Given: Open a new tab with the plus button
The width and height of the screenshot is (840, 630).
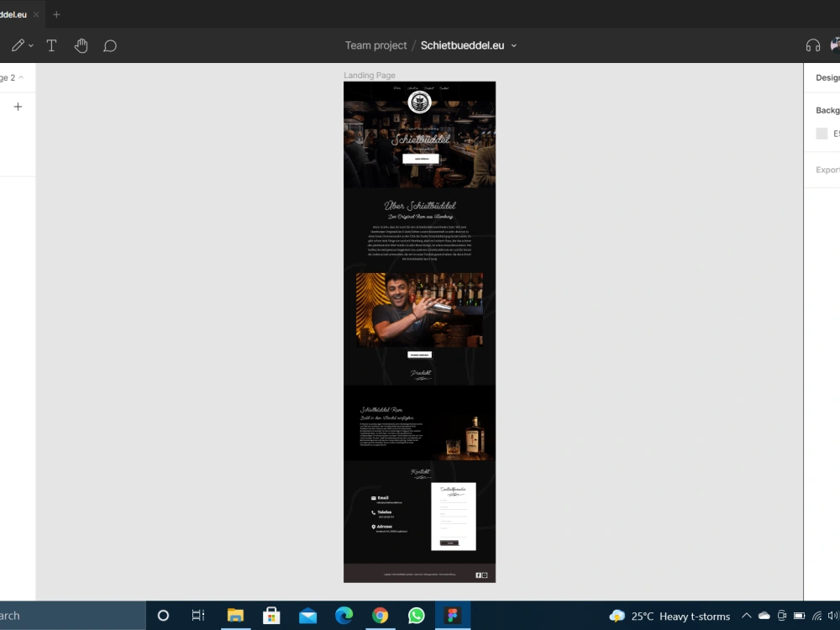Looking at the screenshot, I should coord(56,14).
